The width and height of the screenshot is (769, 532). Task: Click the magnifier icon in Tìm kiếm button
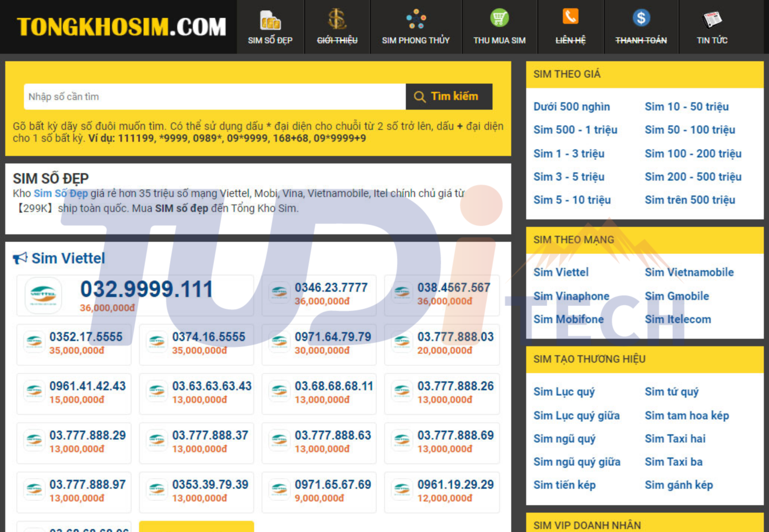point(420,97)
